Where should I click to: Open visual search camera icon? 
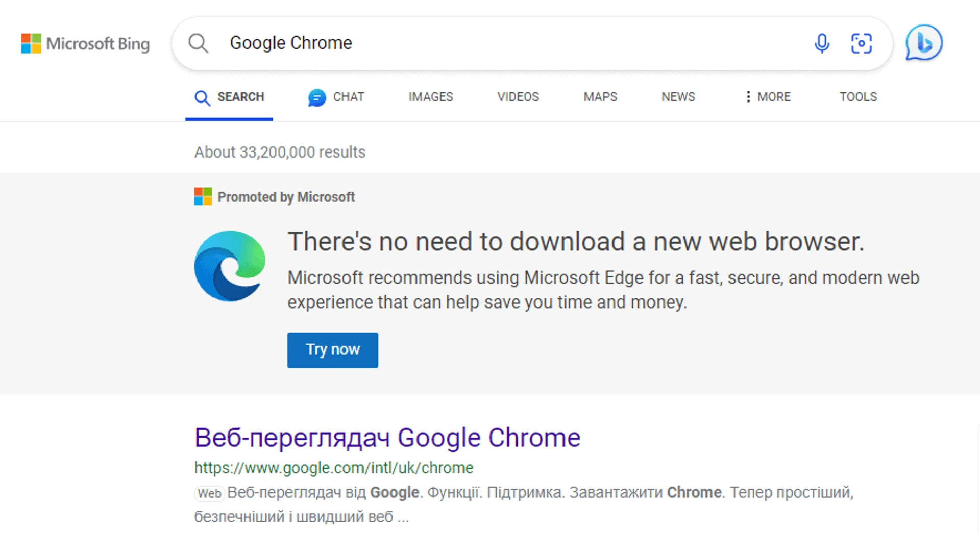click(862, 43)
